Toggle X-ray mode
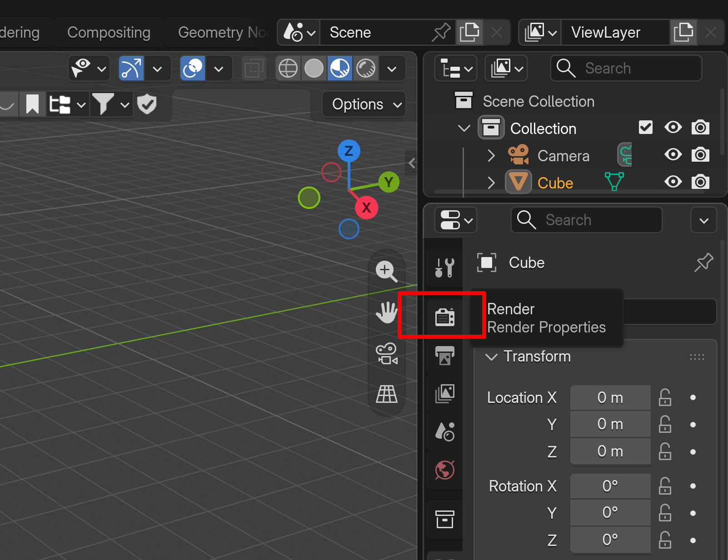Viewport: 728px width, 560px height. coord(254,69)
